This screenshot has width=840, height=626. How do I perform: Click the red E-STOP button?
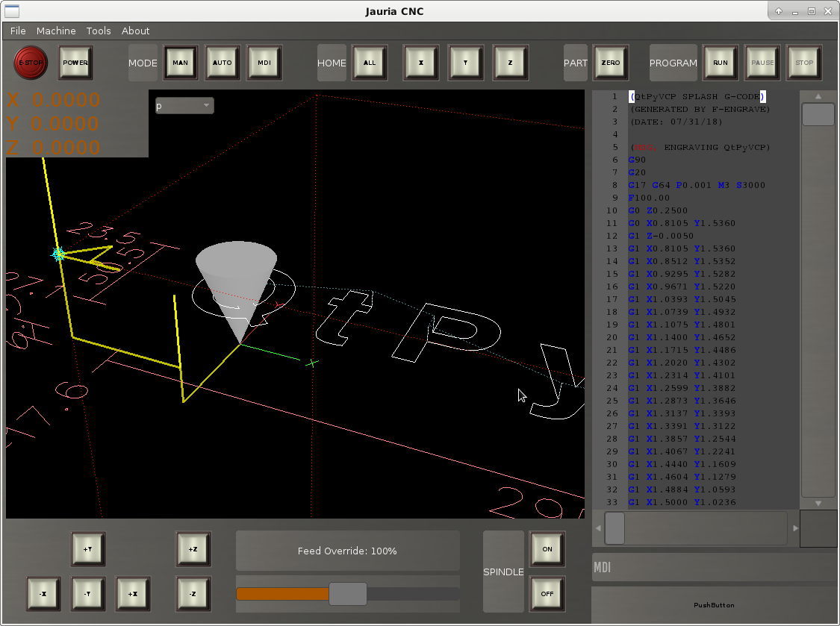pyautogui.click(x=31, y=63)
